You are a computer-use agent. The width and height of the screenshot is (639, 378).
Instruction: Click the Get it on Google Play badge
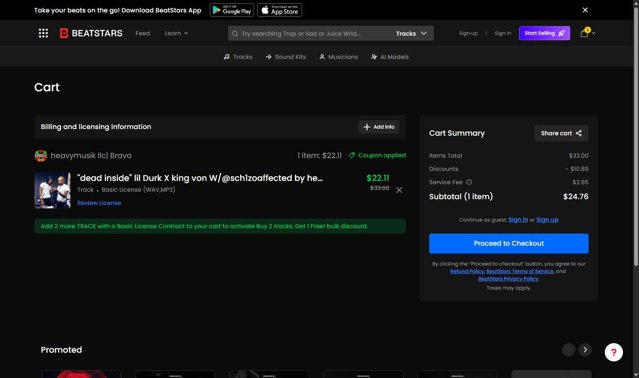pyautogui.click(x=232, y=10)
